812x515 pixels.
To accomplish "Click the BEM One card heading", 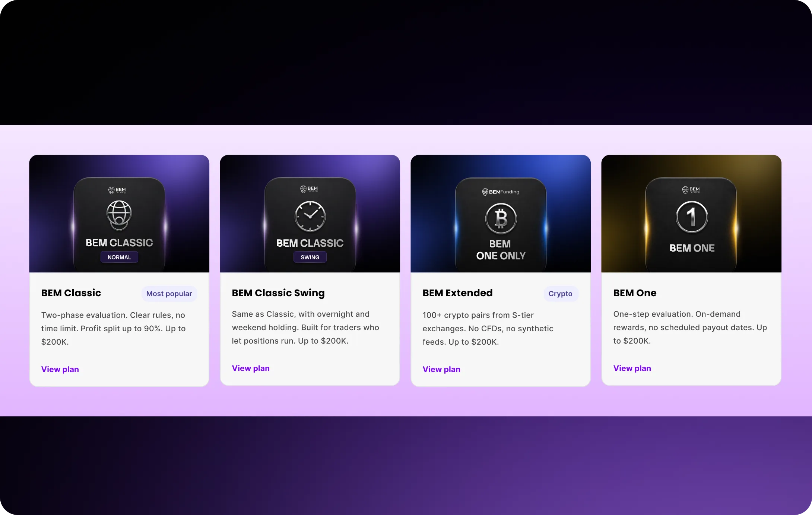I will [x=635, y=293].
